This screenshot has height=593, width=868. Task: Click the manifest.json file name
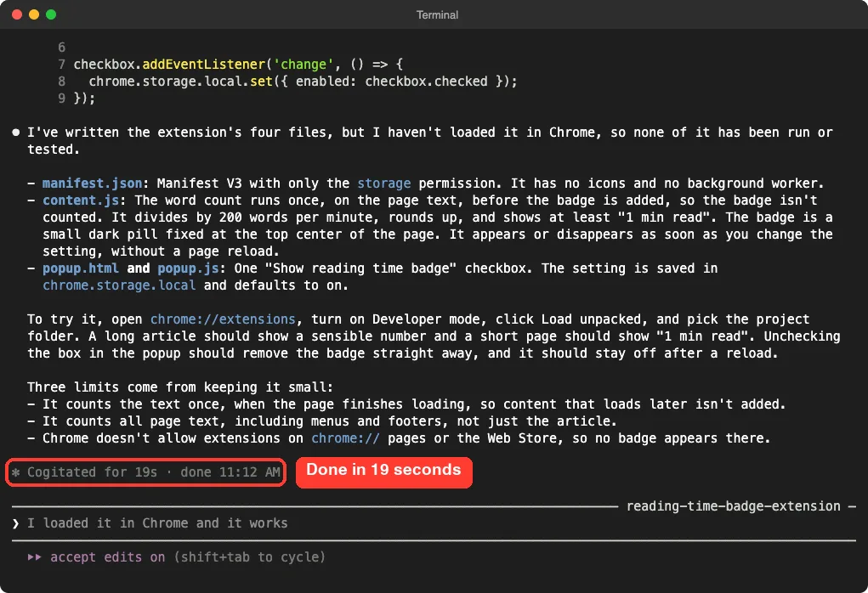tap(92, 184)
